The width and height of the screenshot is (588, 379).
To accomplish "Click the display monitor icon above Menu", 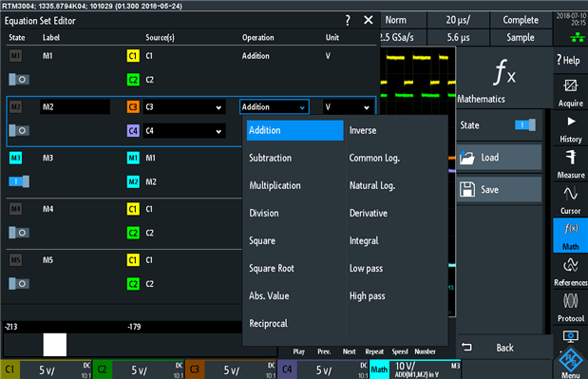I will point(570,336).
